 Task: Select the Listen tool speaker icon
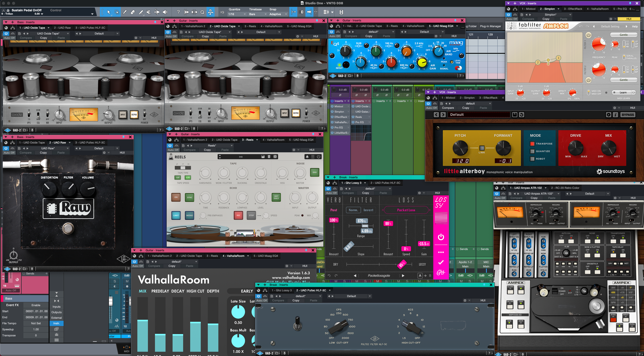[165, 12]
